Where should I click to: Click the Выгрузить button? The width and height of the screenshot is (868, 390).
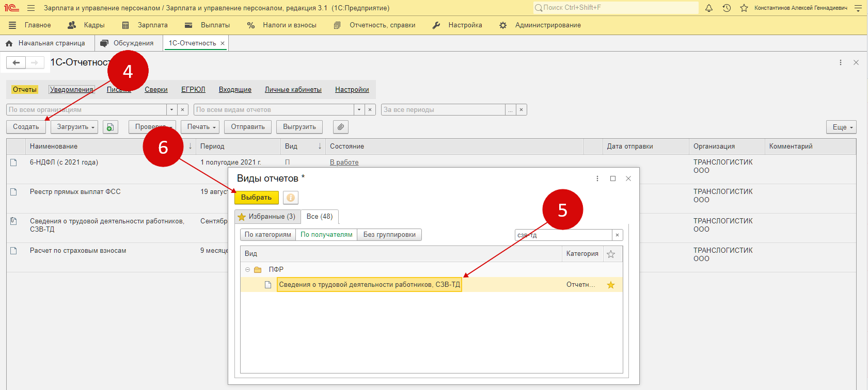(x=299, y=127)
